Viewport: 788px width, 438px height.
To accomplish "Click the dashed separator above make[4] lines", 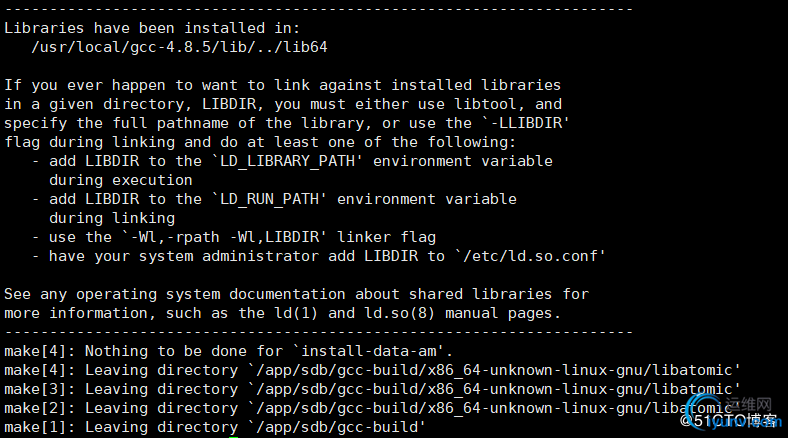I will 318,332.
